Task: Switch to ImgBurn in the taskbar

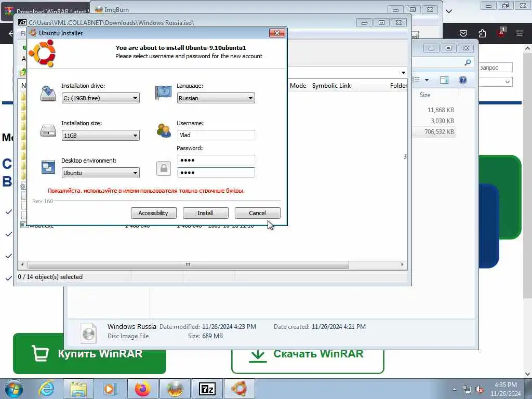Action: coord(175,389)
